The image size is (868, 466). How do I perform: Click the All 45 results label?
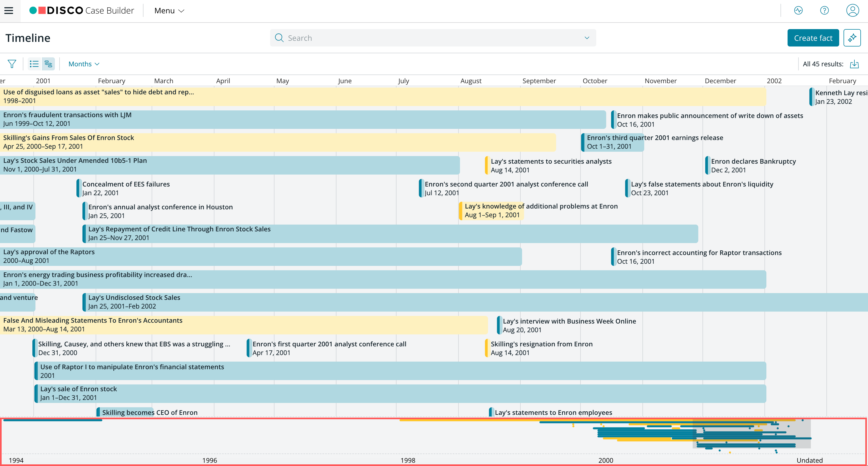point(823,64)
